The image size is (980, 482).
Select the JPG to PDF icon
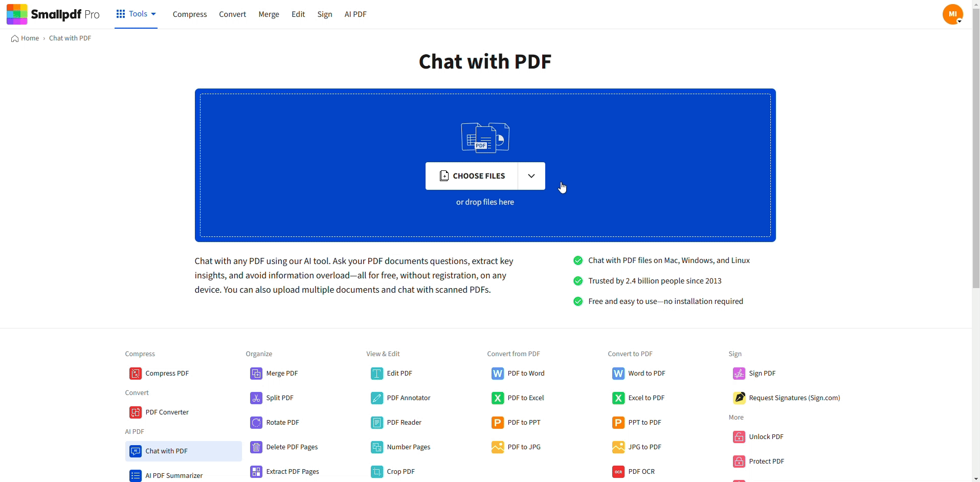[619, 447]
